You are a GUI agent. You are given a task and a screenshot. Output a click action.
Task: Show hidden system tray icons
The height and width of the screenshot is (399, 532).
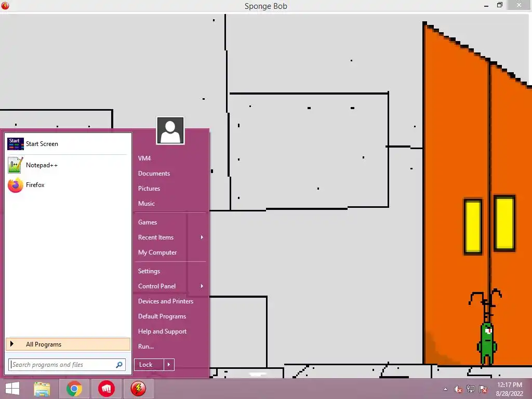(x=445, y=389)
